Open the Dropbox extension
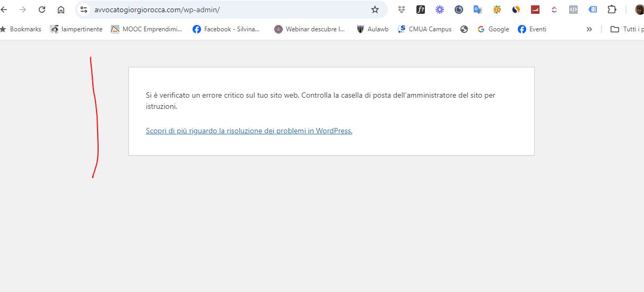This screenshot has width=644, height=292. tap(402, 10)
